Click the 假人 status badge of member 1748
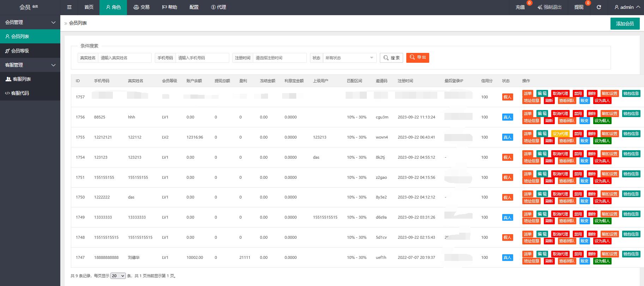Image resolution: width=644 pixels, height=286 pixels. point(508,237)
